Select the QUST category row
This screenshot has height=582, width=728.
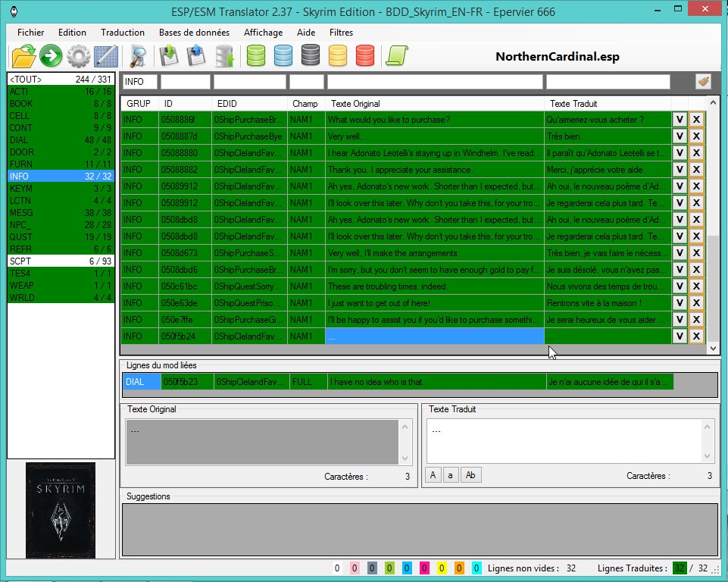pyautogui.click(x=61, y=237)
